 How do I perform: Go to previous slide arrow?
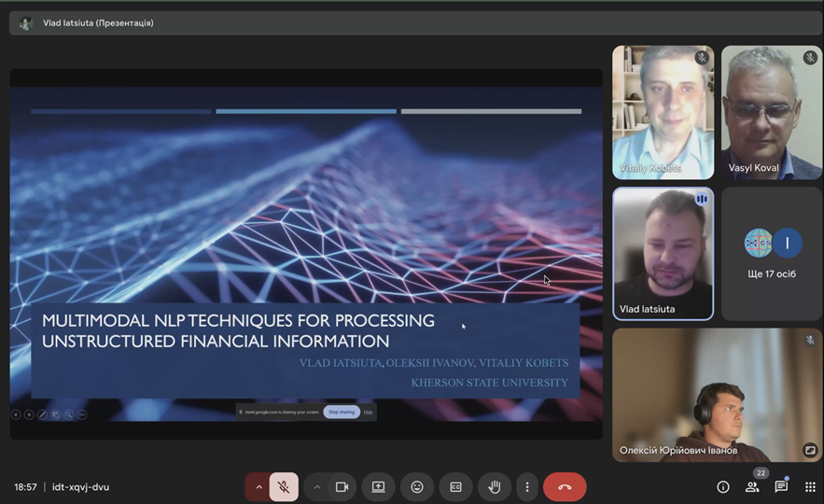point(16,414)
